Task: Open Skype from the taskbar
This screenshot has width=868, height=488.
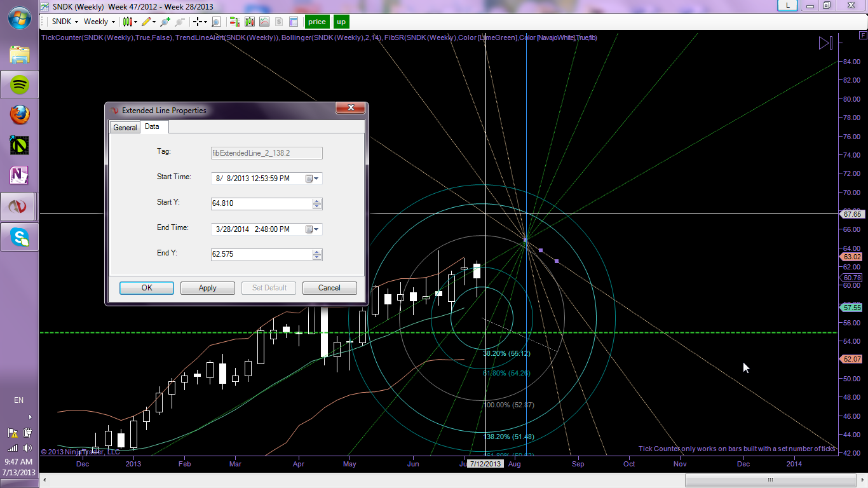Action: (x=19, y=236)
